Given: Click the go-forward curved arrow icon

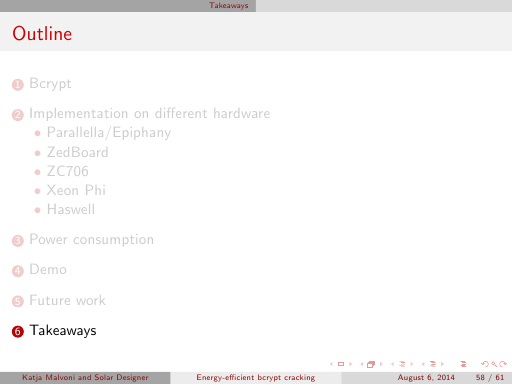Looking at the screenshot, I should [x=503, y=364].
